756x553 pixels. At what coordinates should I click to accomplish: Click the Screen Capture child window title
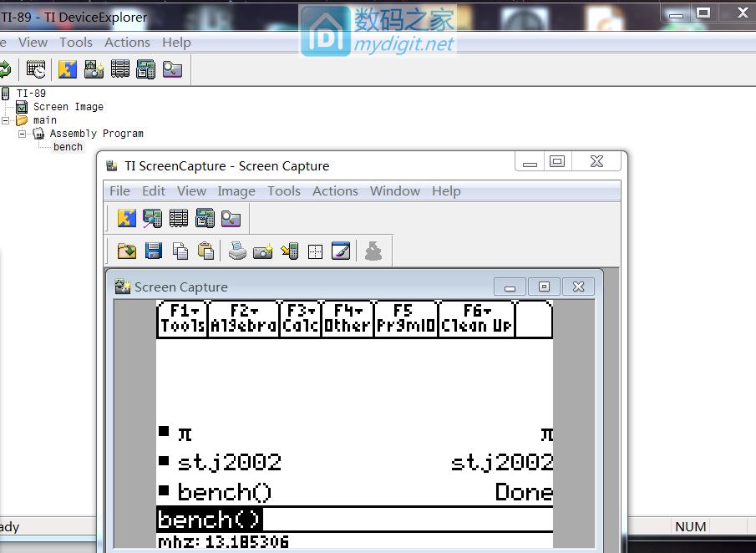click(x=180, y=287)
